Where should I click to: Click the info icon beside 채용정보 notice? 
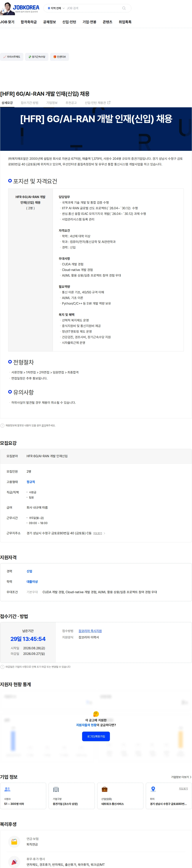click(x=2, y=426)
